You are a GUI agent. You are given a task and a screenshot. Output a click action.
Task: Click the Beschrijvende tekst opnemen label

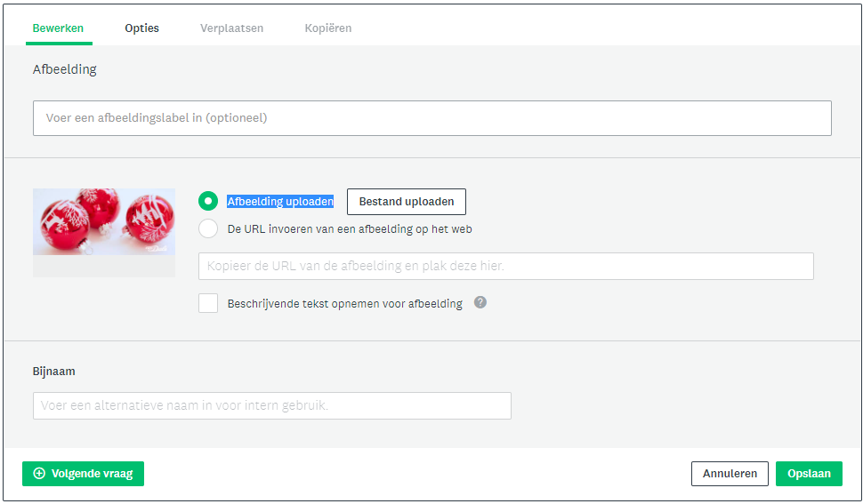pos(344,303)
